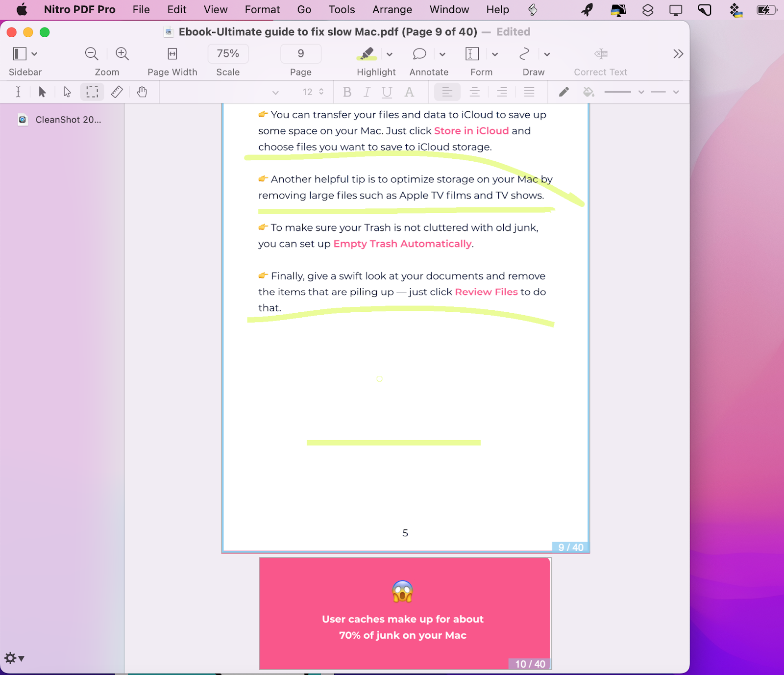Choose the black arrow Move tool
The image size is (784, 675).
tap(42, 92)
